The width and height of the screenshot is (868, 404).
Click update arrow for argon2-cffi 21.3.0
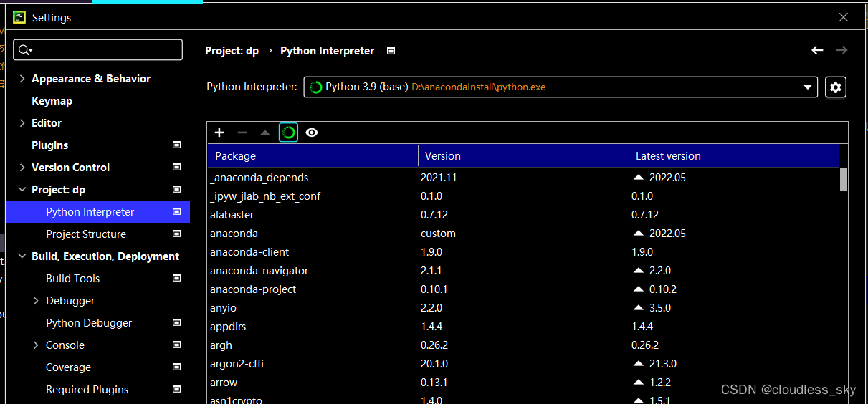pos(639,364)
